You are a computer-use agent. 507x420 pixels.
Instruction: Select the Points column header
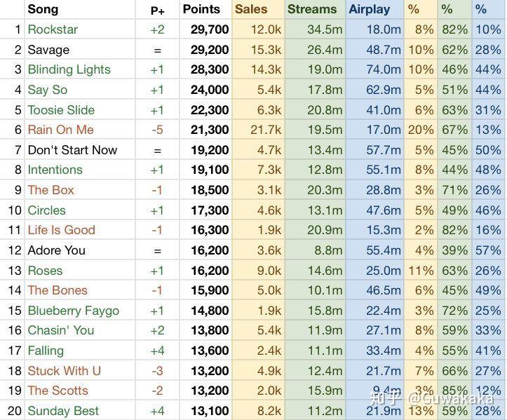click(x=201, y=10)
